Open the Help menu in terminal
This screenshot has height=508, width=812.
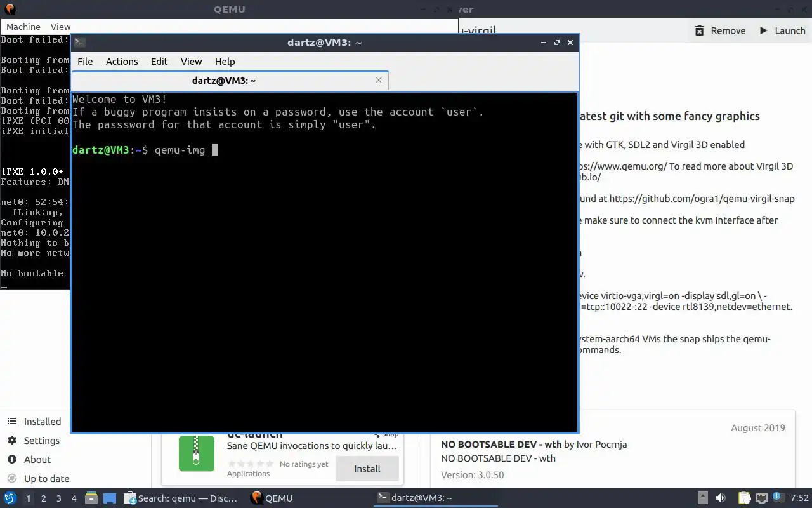[x=225, y=62]
